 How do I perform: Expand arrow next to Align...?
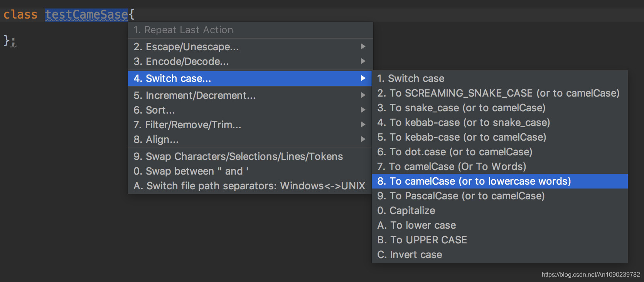click(x=363, y=139)
